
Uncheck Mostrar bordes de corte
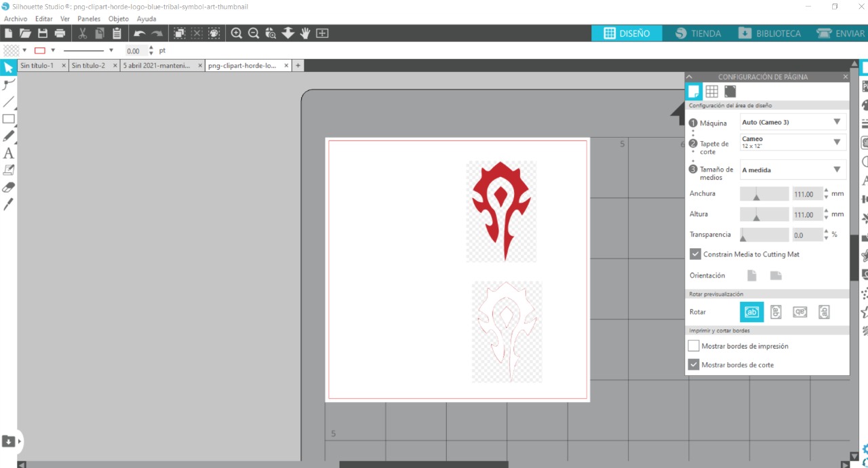click(694, 365)
